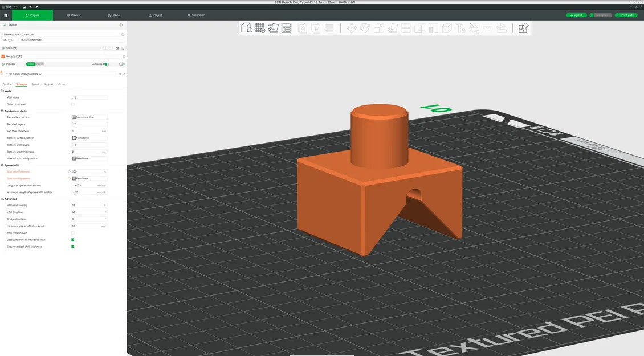Remove a filament with the minus icon
644x356 pixels.
pyautogui.click(x=111, y=48)
